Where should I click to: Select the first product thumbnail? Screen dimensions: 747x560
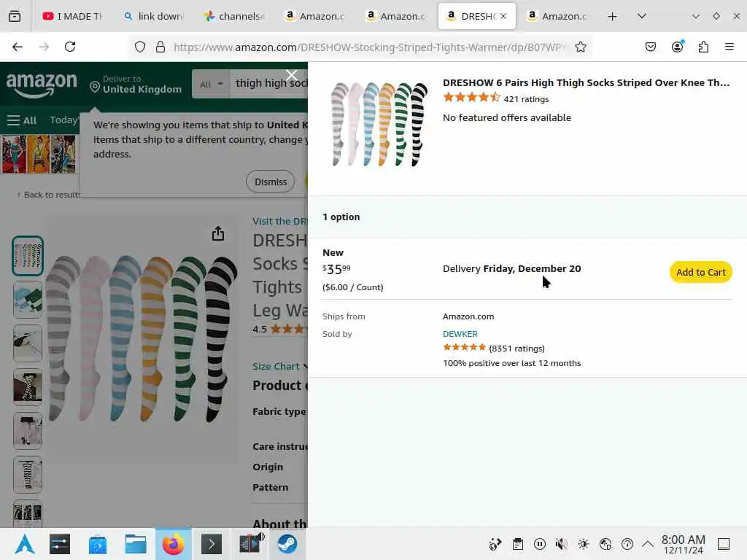[28, 256]
